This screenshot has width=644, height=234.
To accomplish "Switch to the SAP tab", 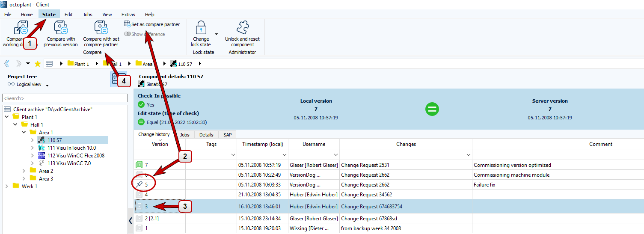I will coord(227,135).
